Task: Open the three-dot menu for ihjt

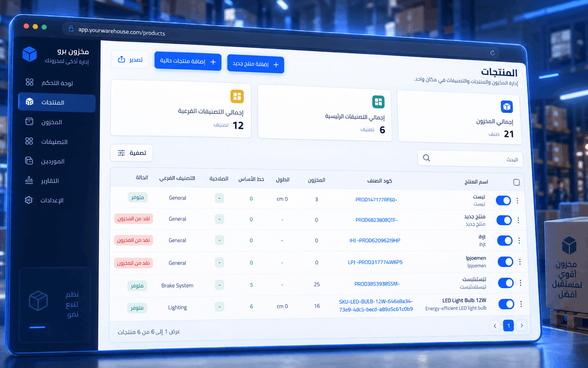Action: coord(519,241)
